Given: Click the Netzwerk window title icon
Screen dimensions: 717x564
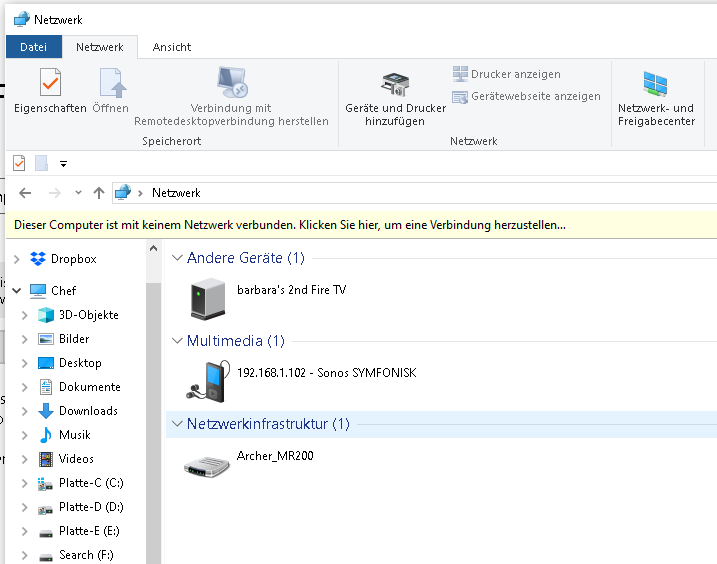Looking at the screenshot, I should pos(21,19).
